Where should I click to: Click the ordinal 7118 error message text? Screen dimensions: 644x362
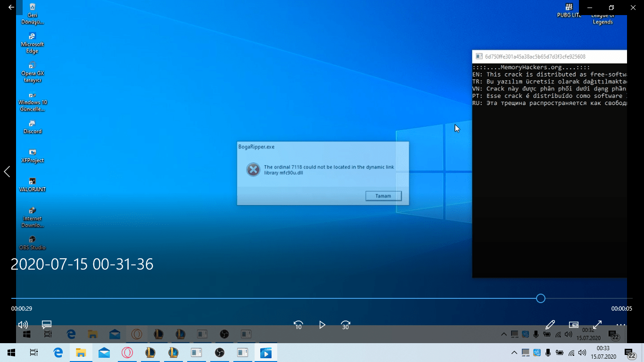click(329, 170)
